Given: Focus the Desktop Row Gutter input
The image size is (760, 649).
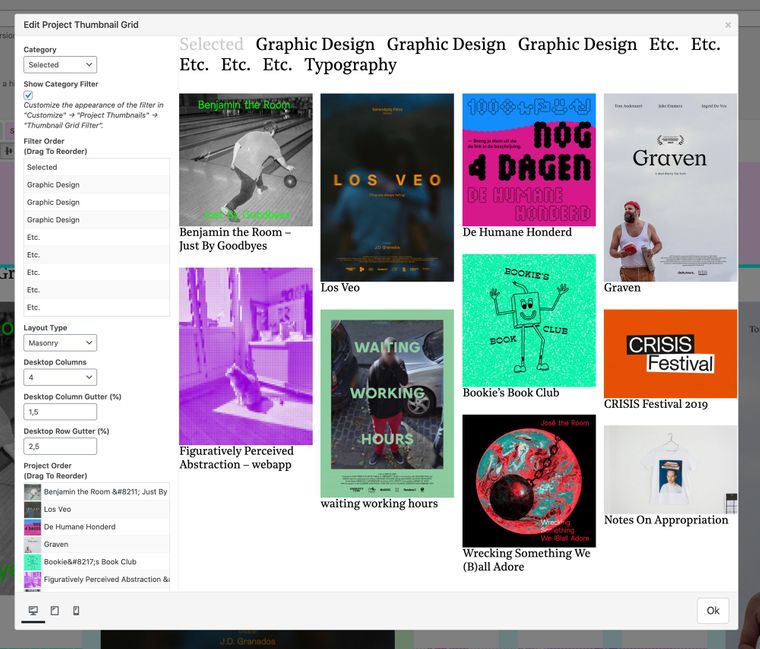Looking at the screenshot, I should (x=60, y=446).
